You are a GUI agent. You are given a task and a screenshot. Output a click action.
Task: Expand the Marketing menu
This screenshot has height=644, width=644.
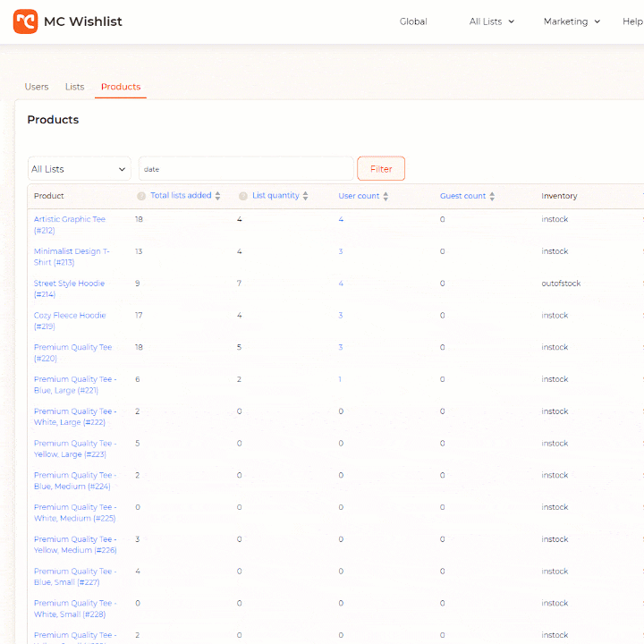572,21
